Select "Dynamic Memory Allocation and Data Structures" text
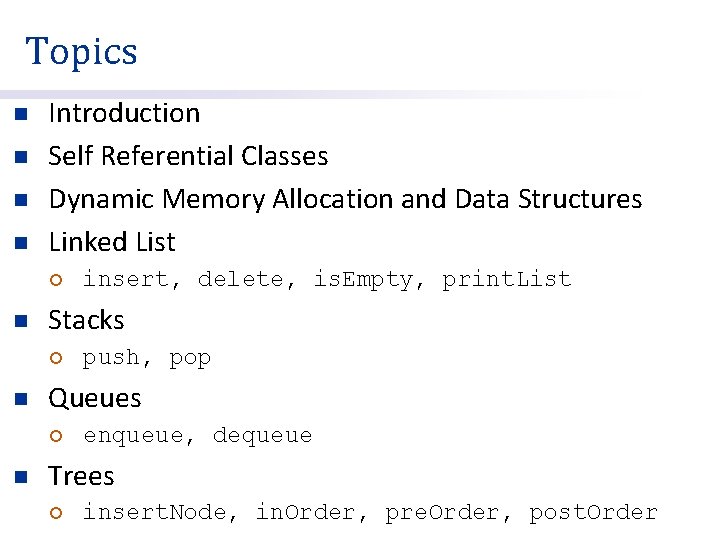 pos(345,199)
